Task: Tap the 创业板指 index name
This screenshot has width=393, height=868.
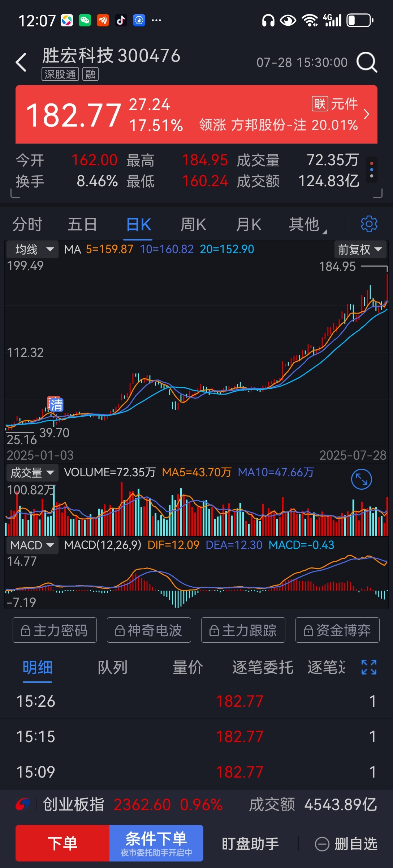Action: click(73, 804)
